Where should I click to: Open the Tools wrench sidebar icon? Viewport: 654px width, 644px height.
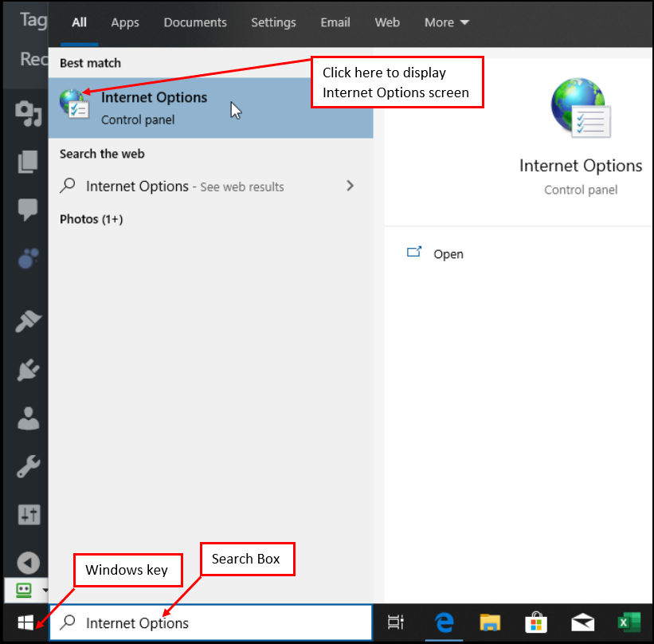[29, 466]
